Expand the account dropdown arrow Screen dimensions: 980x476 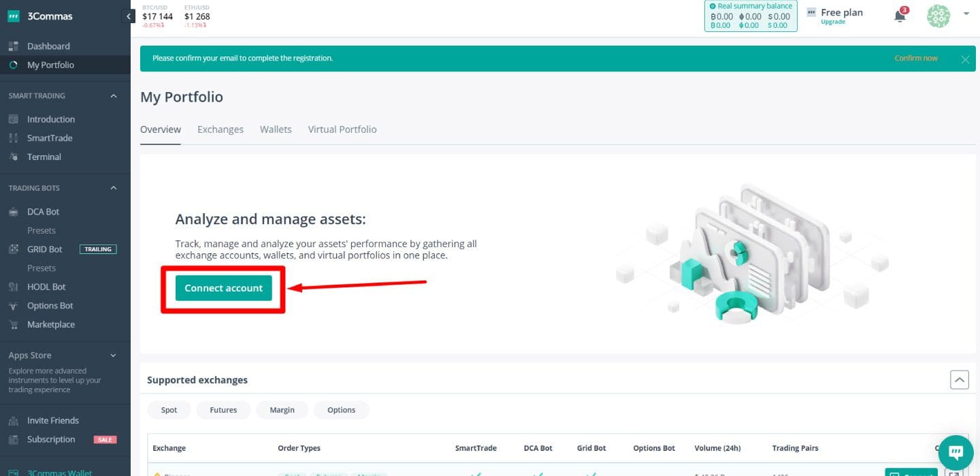point(966,13)
